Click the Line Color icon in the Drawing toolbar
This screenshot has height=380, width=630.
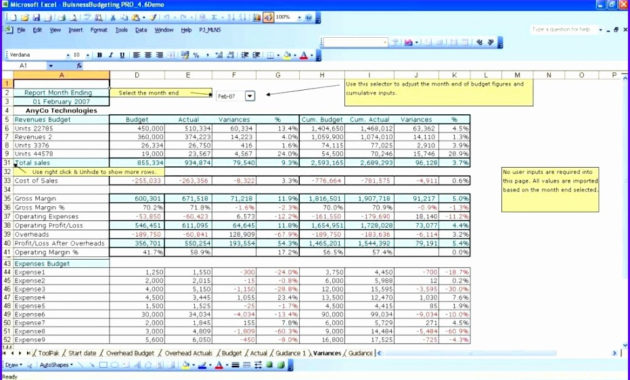click(202, 365)
